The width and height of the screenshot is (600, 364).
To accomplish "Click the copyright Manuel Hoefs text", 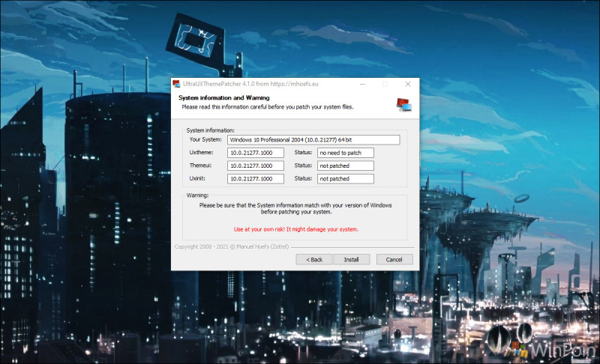I will tap(232, 246).
